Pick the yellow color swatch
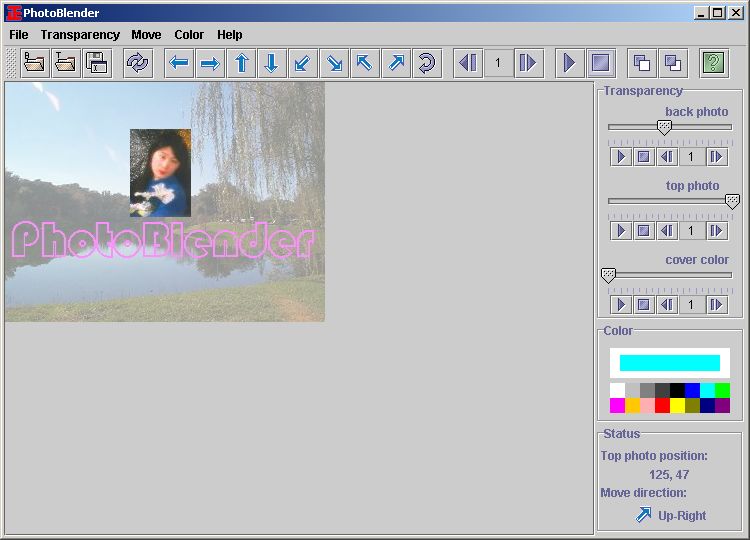This screenshot has width=750, height=540. pyautogui.click(x=677, y=405)
